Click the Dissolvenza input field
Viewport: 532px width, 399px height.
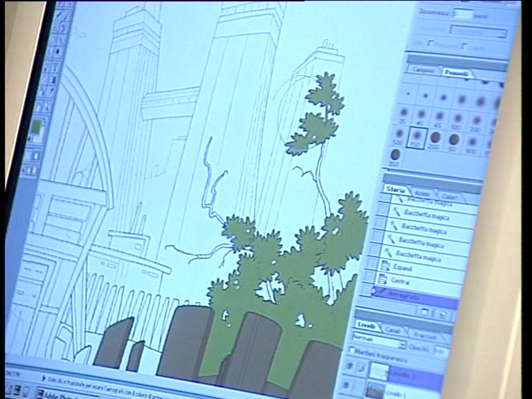point(463,12)
